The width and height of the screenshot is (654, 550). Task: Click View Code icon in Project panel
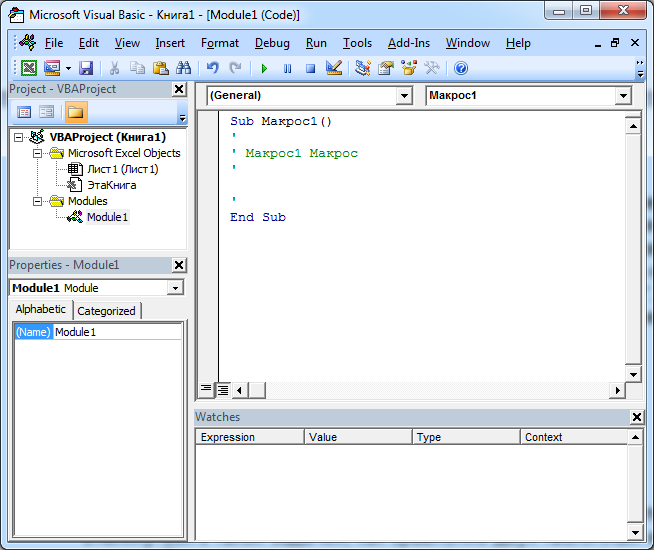(24, 112)
